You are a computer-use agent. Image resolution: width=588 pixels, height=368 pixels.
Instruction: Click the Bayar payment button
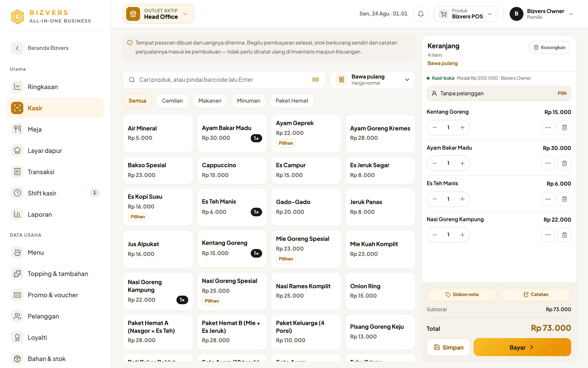click(x=522, y=347)
